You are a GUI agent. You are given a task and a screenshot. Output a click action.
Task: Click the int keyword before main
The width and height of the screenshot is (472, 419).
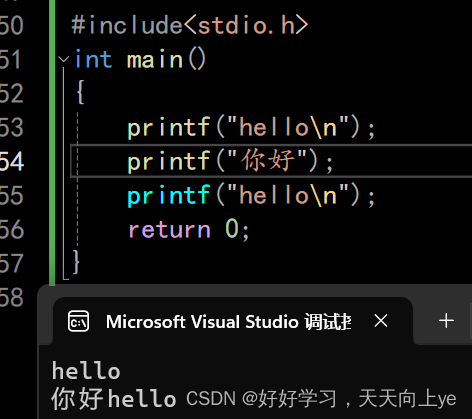coord(93,60)
